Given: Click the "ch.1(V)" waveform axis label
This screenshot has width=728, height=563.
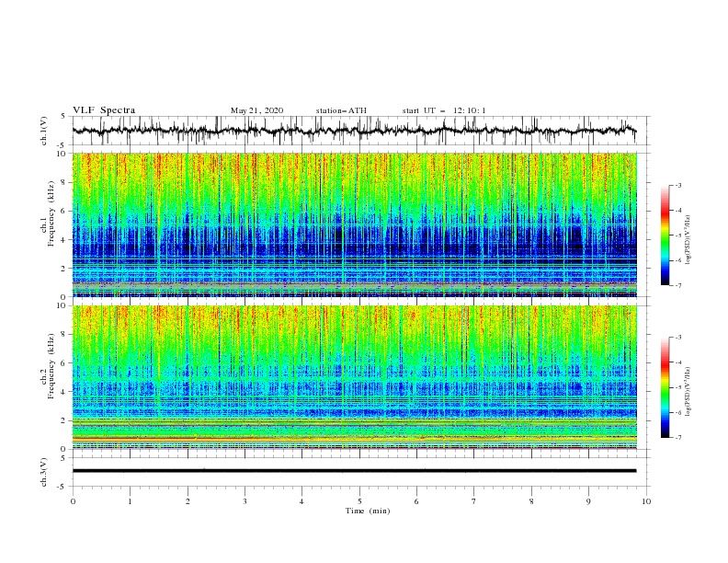Looking at the screenshot, I should tap(44, 131).
